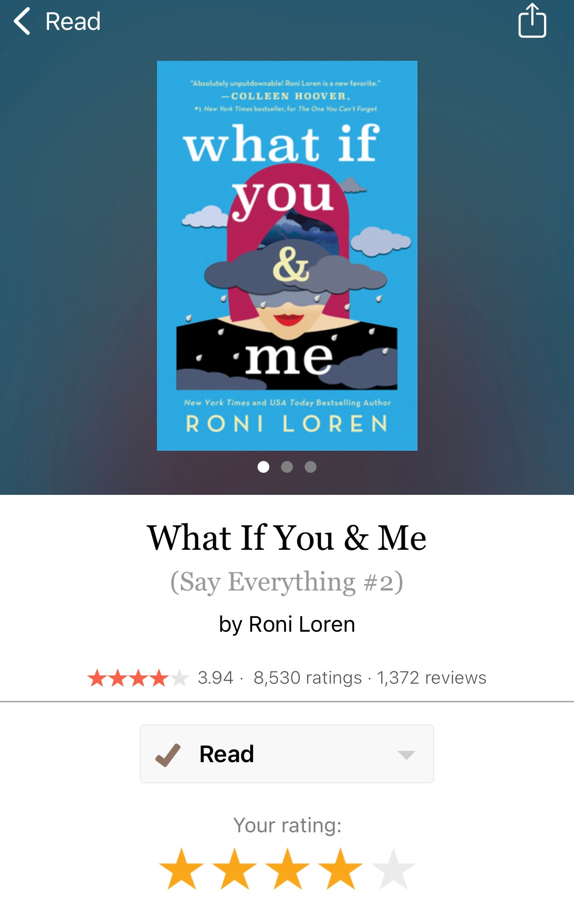Viewport: 574px width, 924px height.
Task: Jump to the third carousel dot
Action: tap(311, 467)
